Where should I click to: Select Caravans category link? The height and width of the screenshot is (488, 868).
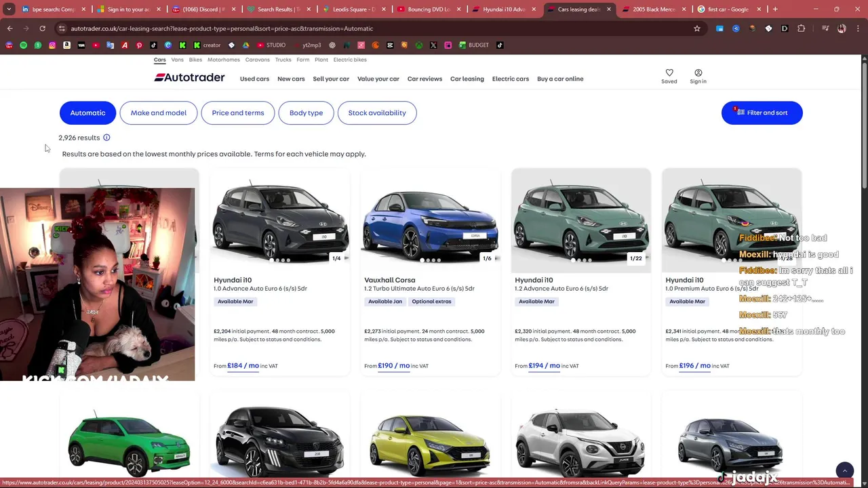coord(258,60)
